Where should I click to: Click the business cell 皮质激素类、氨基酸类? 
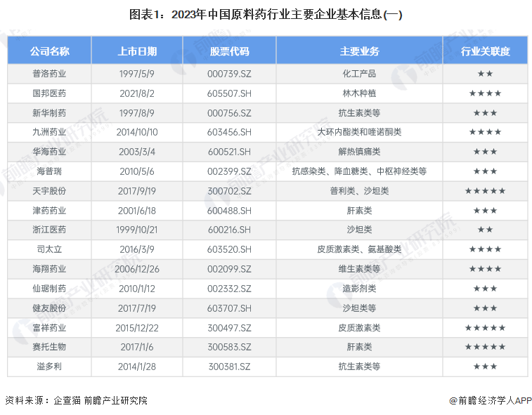coord(359,249)
